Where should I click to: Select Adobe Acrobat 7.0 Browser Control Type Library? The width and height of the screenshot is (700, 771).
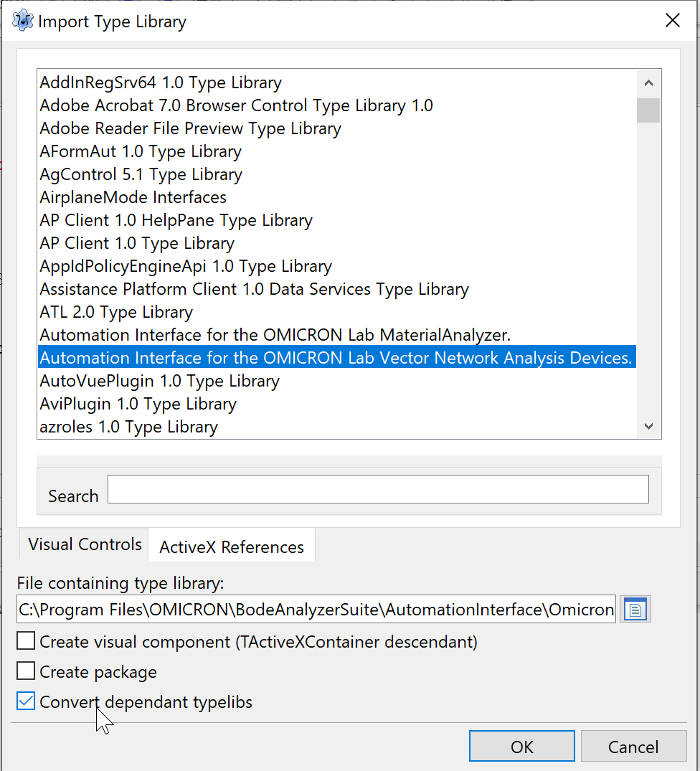[337, 105]
